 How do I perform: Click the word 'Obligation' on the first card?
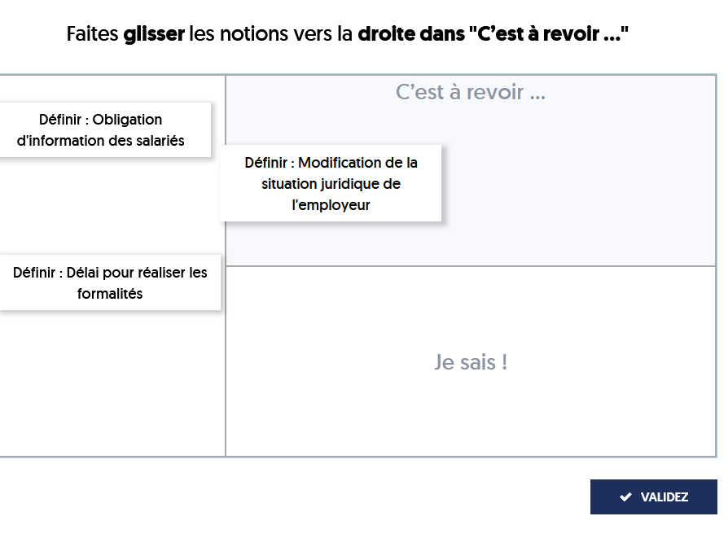pos(127,120)
